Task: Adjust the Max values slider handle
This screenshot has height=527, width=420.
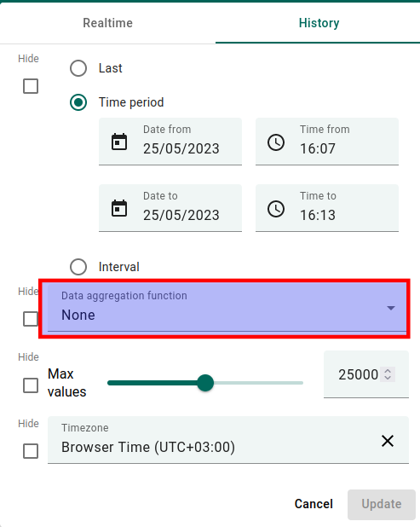Action: coord(205,383)
